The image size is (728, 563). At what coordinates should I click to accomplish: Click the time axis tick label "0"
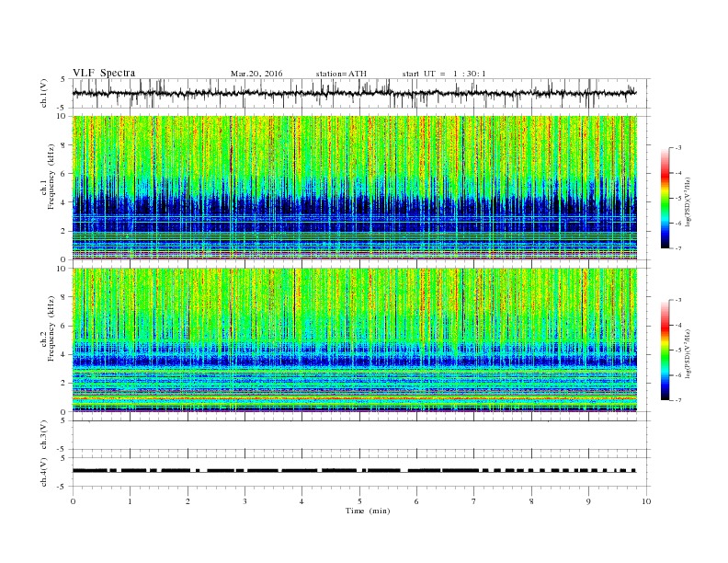(x=73, y=501)
